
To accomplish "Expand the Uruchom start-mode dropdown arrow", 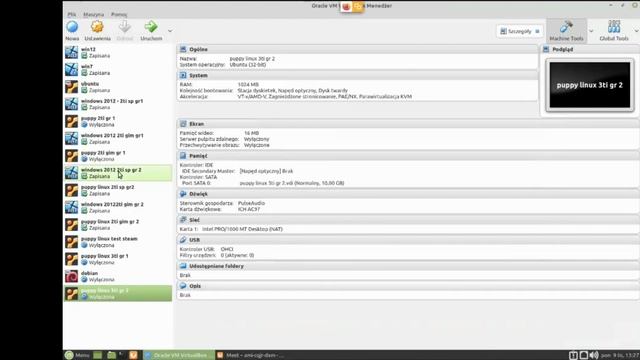I will coord(170,31).
